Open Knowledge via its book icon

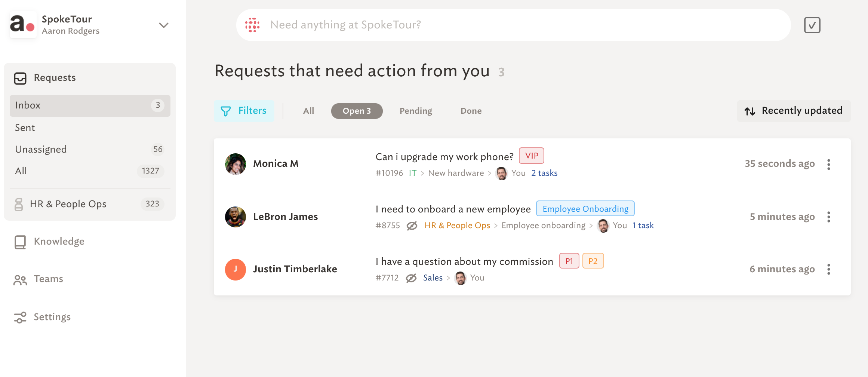pos(20,242)
